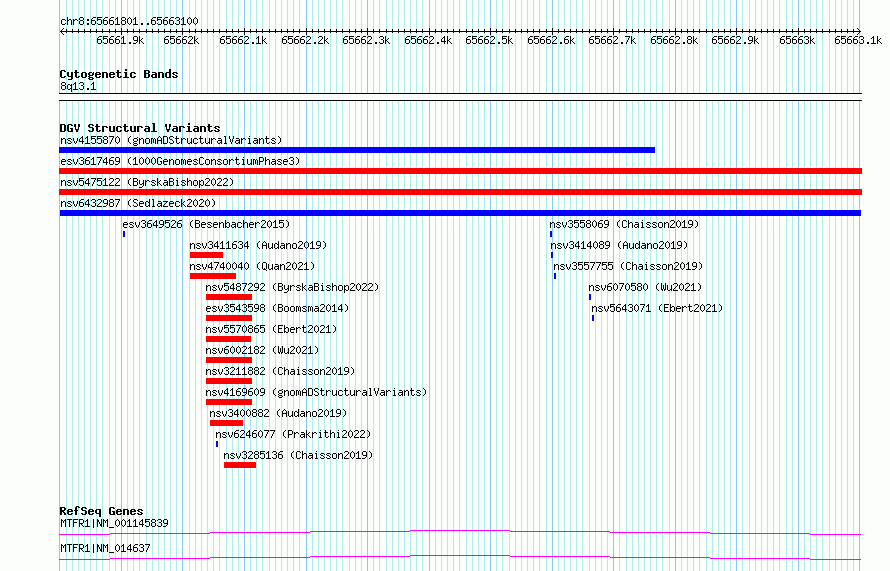Open nsv4740040 Quan2021 variant

point(252,266)
